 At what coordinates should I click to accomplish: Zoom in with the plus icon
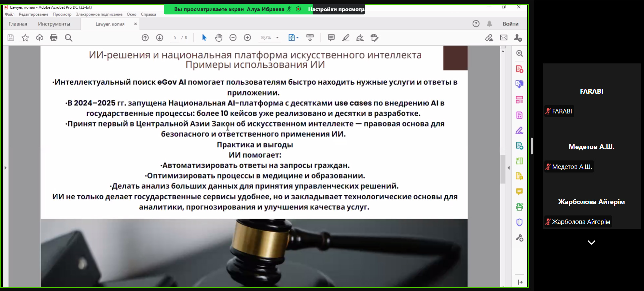click(247, 38)
